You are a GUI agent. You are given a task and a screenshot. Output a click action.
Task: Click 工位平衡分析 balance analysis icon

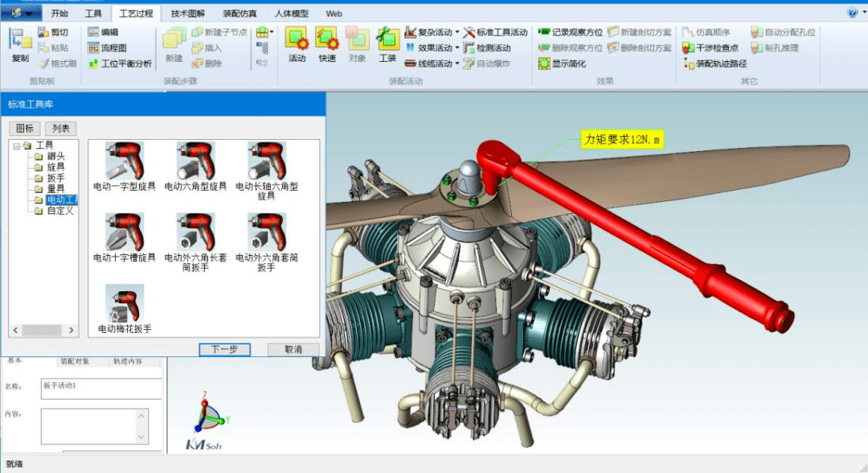point(120,64)
